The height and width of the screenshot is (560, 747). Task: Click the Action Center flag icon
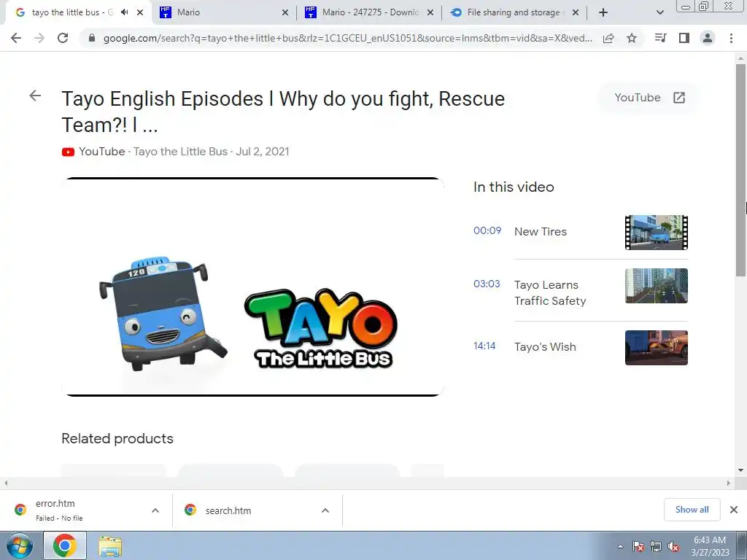(x=638, y=546)
